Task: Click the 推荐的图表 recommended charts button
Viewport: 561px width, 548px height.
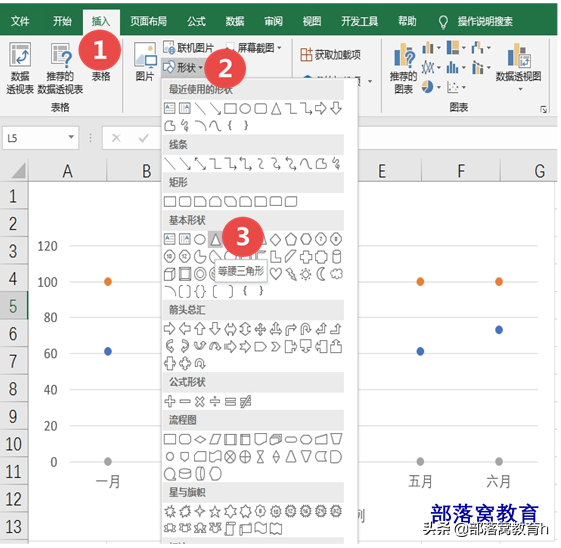Action: [404, 68]
